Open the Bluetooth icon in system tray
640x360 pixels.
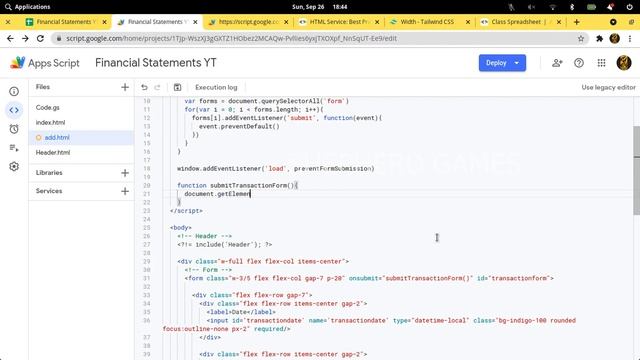point(572,7)
